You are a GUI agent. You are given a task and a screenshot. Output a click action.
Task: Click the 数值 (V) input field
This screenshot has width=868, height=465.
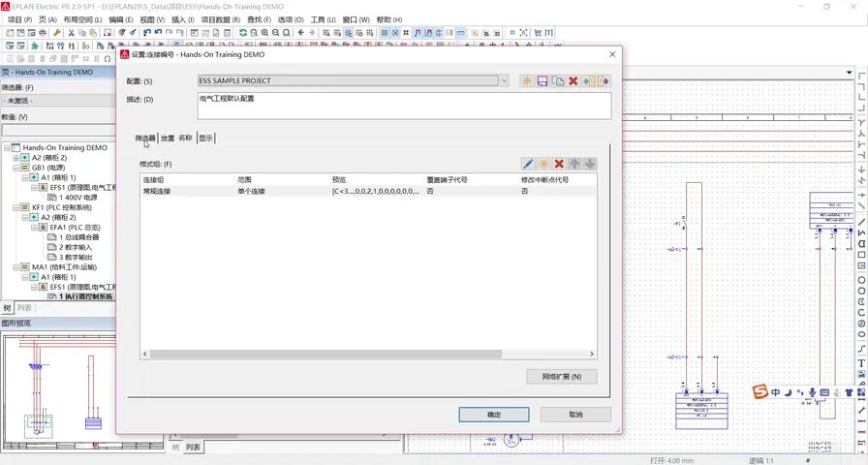coord(58,131)
